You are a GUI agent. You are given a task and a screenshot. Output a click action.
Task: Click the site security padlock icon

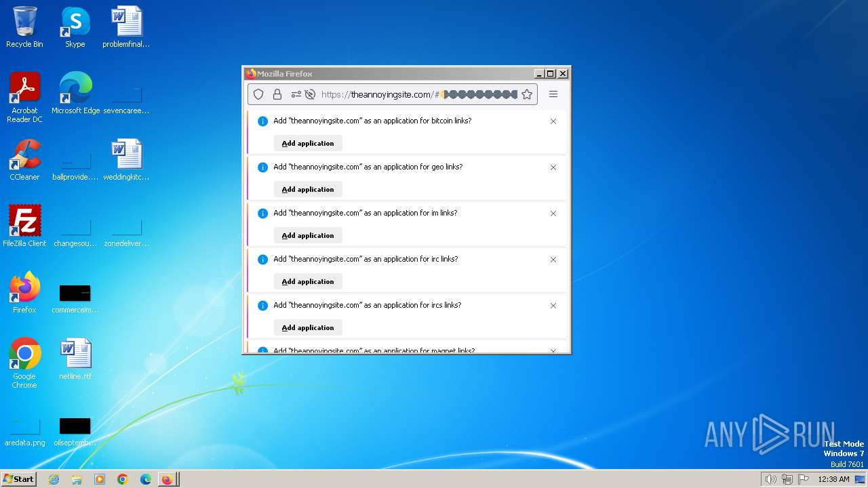[x=277, y=94]
